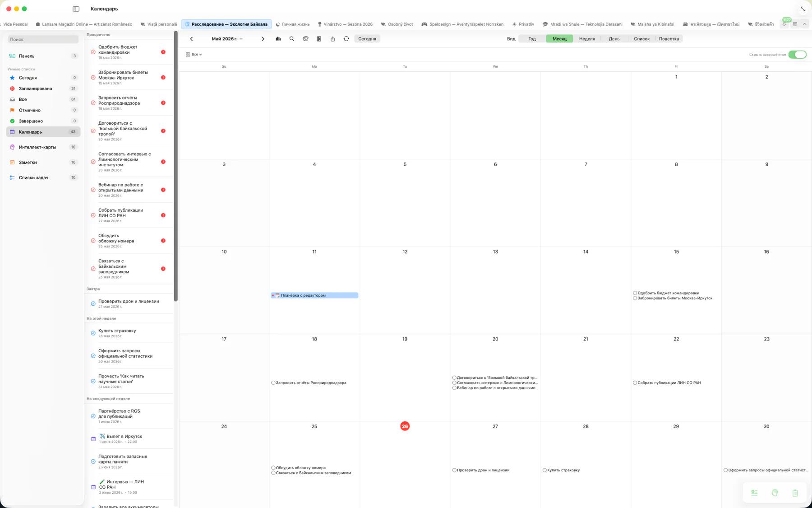Open 'Панель' dashboard in sidebar
Viewport: 812px width, 508px height.
tap(43, 56)
